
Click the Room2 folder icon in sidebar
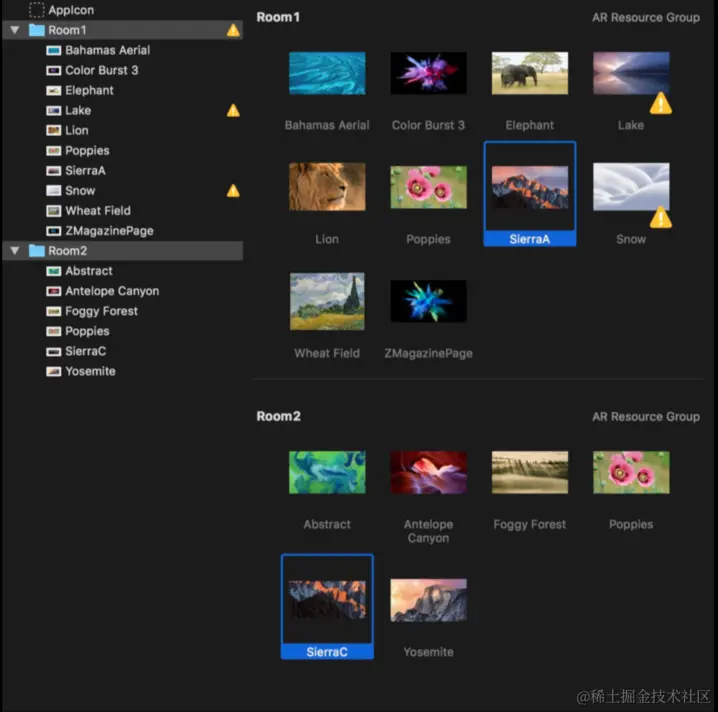pyautogui.click(x=37, y=251)
